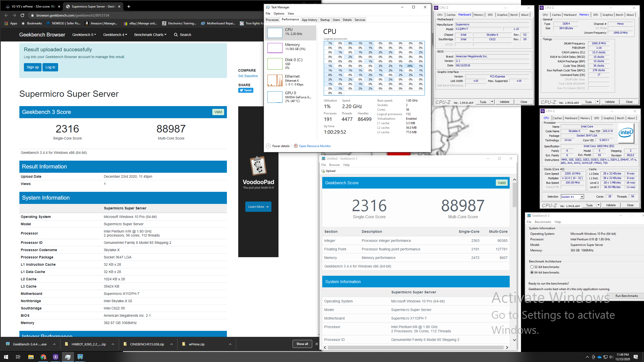Select the Memory graph thumbnail in Task Manager

coord(275,48)
